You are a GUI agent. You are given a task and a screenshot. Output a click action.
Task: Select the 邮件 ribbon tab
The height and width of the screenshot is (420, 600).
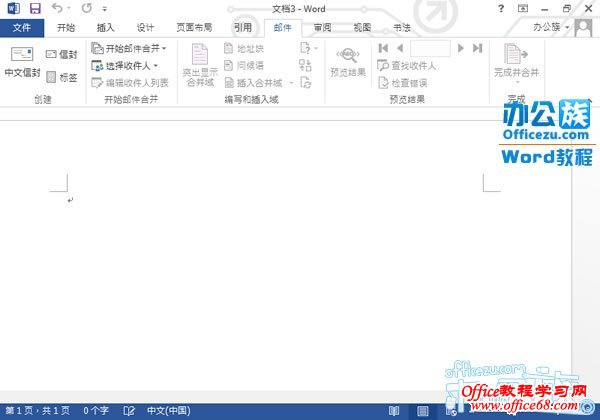(283, 28)
